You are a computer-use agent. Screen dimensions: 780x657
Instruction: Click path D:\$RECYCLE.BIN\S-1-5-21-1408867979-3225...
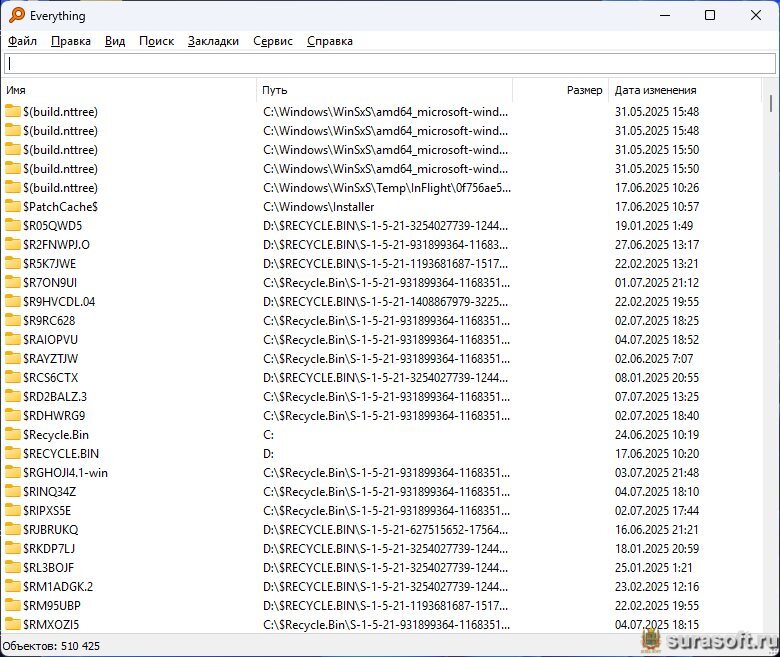386,301
